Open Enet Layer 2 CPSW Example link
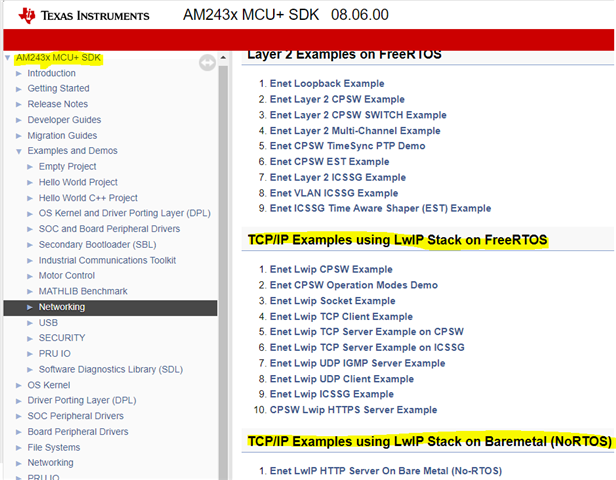Viewport: 616px width, 480px height. click(337, 99)
